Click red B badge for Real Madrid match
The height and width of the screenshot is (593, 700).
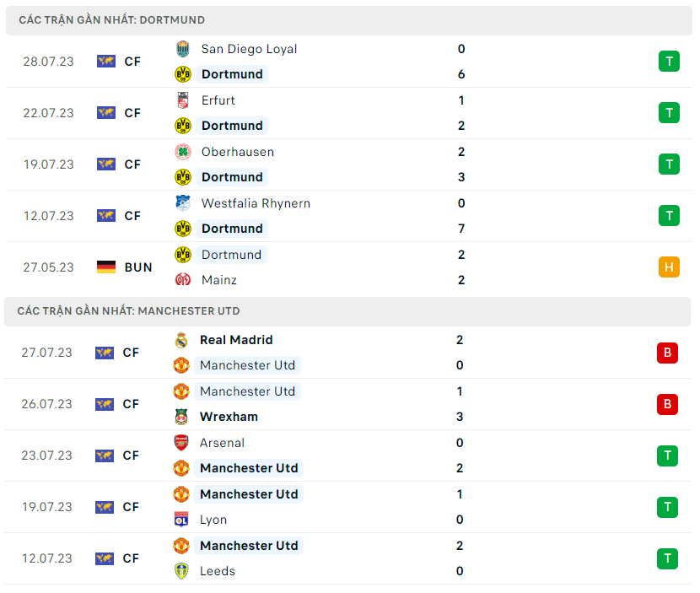667,353
